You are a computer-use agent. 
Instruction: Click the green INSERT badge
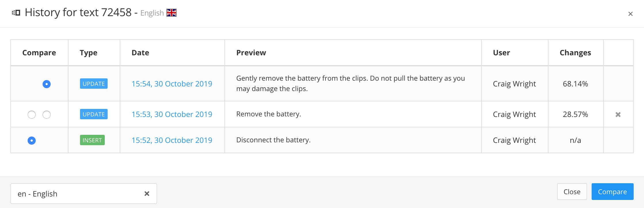pyautogui.click(x=92, y=140)
